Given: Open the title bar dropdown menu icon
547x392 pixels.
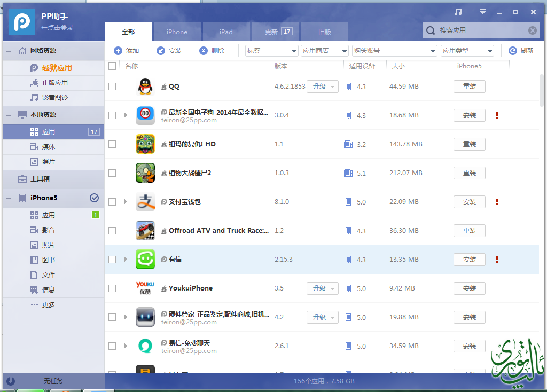Looking at the screenshot, I should pyautogui.click(x=483, y=12).
